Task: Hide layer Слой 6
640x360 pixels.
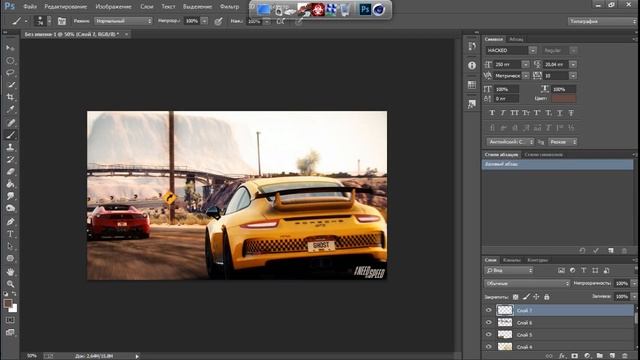Action: click(x=489, y=322)
